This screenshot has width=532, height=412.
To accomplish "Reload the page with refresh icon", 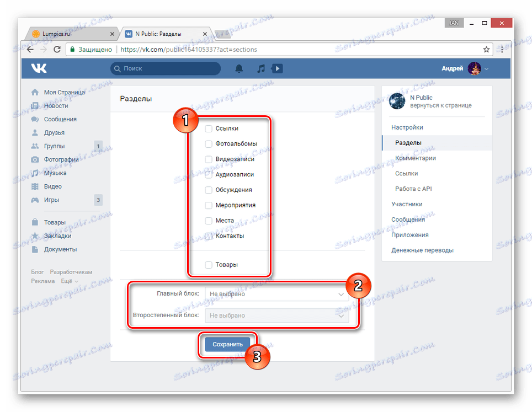I will click(57, 50).
